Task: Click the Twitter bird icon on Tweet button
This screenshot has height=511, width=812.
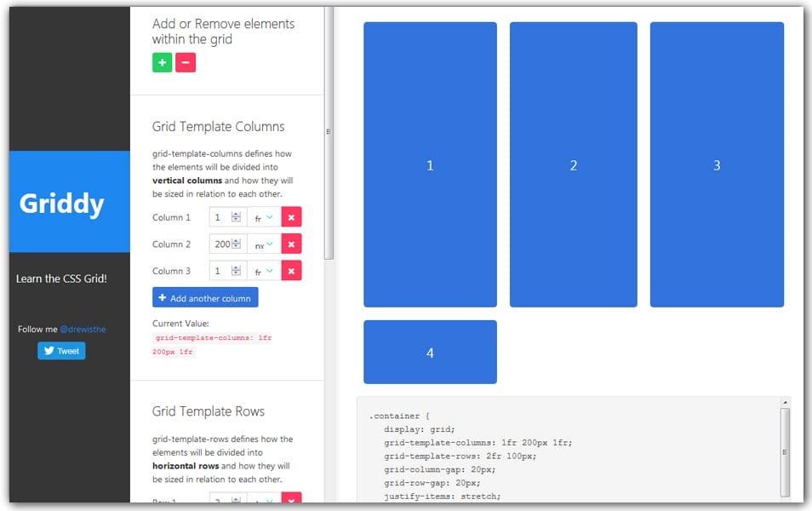Action: click(x=47, y=350)
